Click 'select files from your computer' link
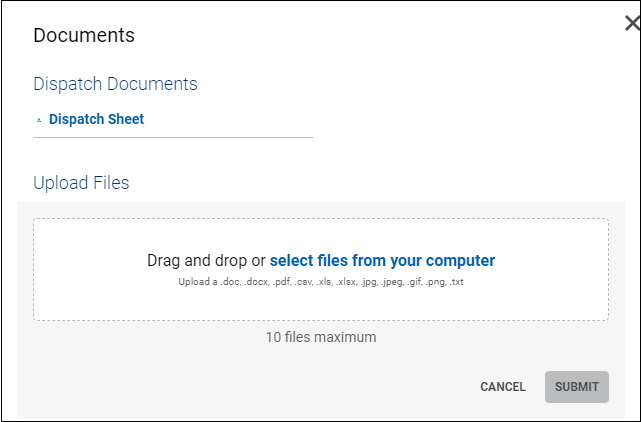Image resolution: width=642 pixels, height=422 pixels. (382, 260)
